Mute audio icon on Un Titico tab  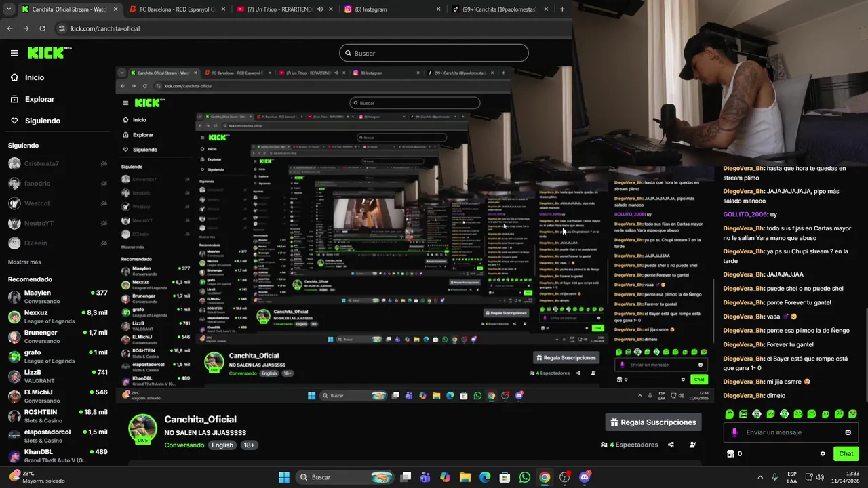point(320,9)
